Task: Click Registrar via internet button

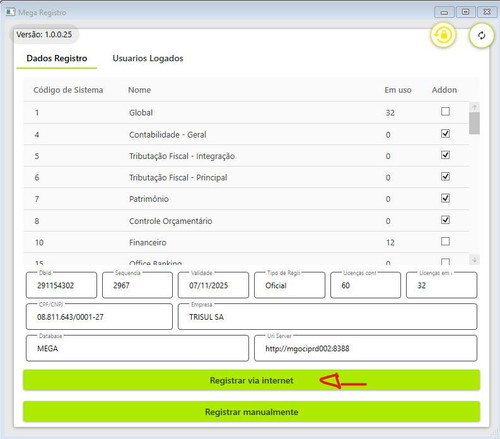Action: [x=251, y=380]
